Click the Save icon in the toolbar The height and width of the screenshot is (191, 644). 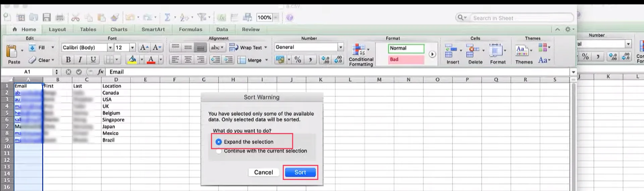click(47, 17)
